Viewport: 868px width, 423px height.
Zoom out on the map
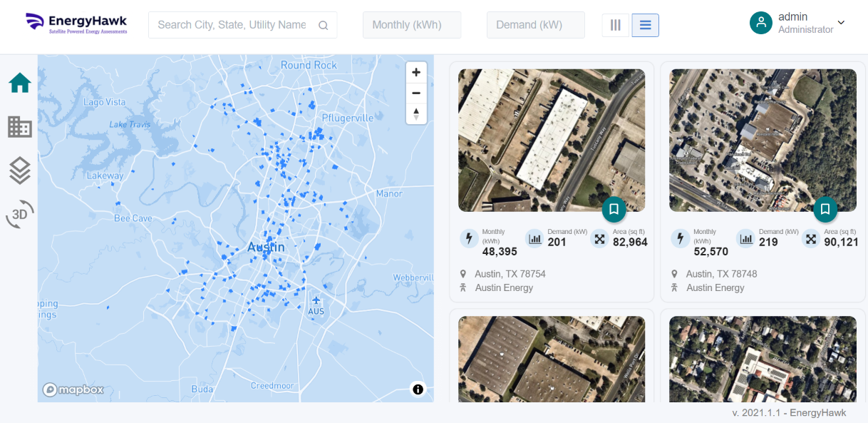(416, 93)
